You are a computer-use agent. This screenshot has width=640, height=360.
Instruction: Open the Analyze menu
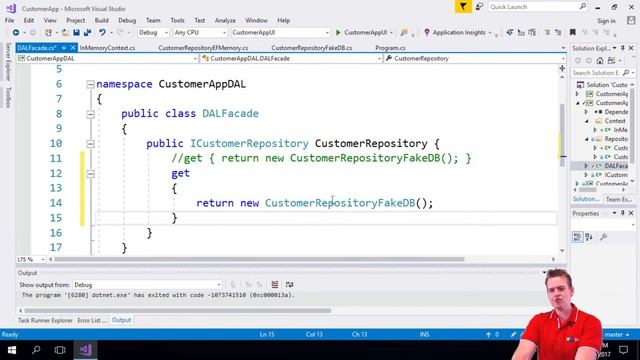(x=225, y=20)
